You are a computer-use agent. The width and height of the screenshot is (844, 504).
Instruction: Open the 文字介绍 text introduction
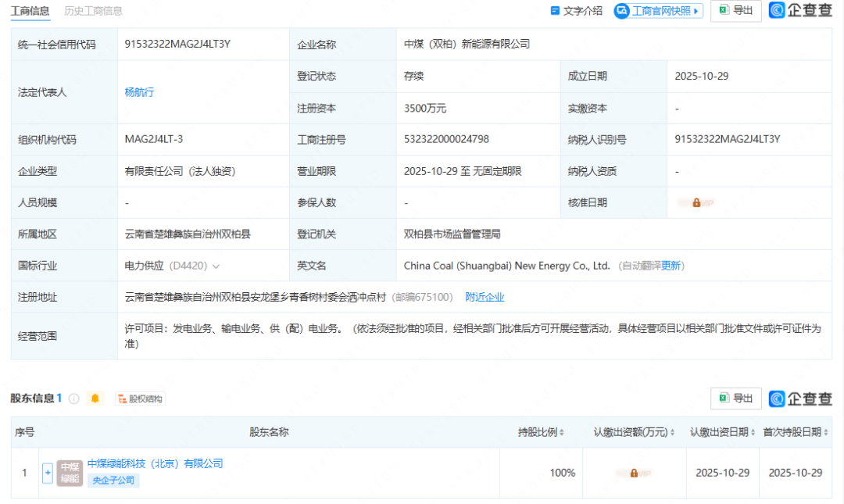tap(577, 11)
